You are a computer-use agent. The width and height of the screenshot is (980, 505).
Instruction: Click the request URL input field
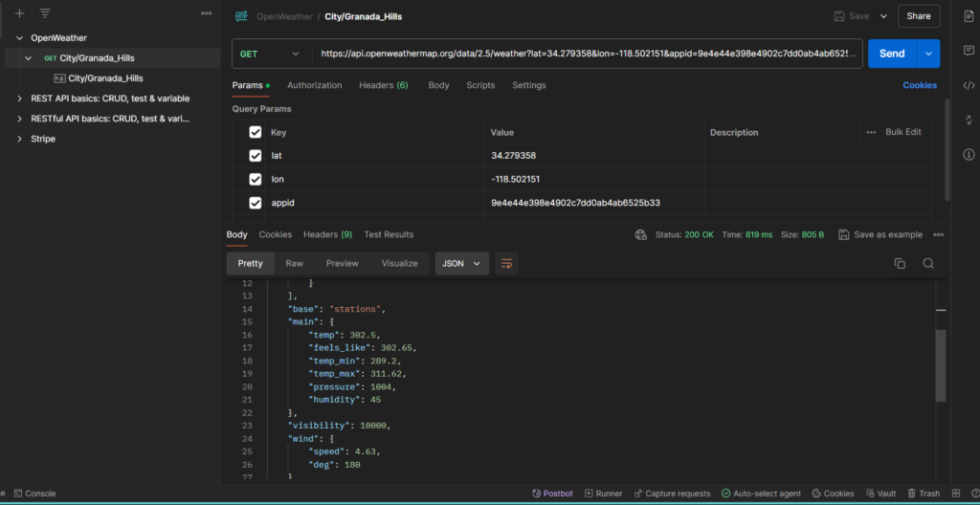(x=590, y=54)
